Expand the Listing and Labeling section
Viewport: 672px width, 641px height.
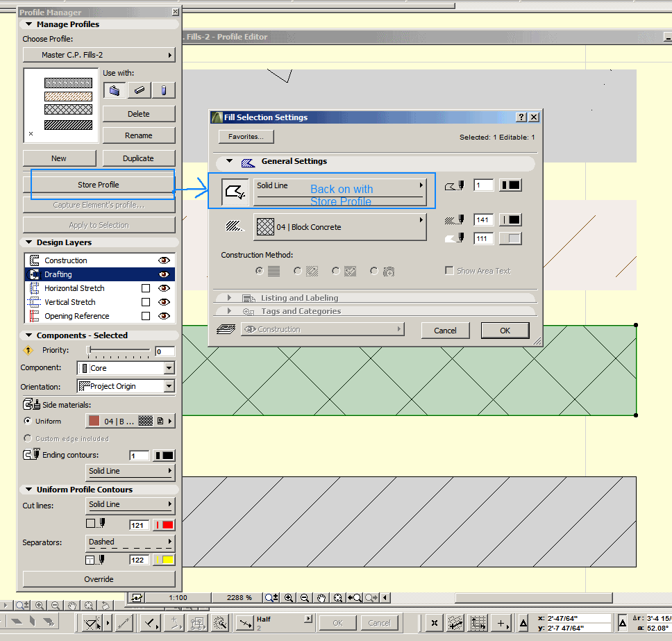tap(229, 297)
